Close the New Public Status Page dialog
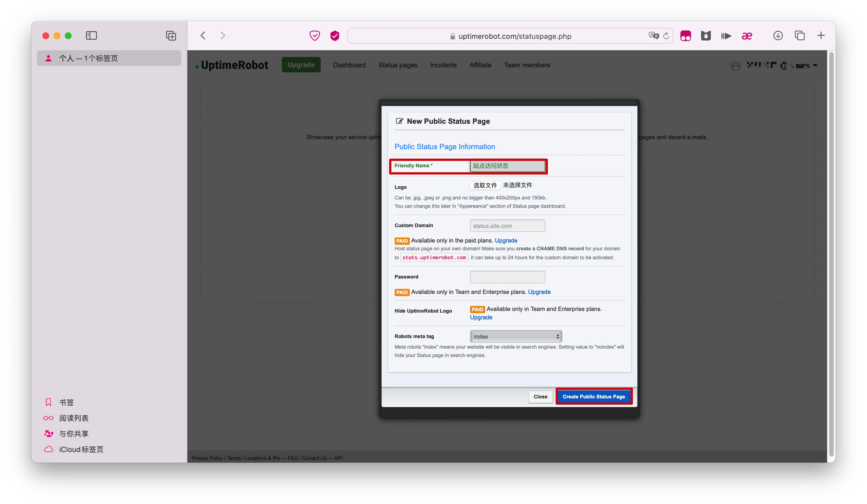The width and height of the screenshot is (867, 504). 540,396
